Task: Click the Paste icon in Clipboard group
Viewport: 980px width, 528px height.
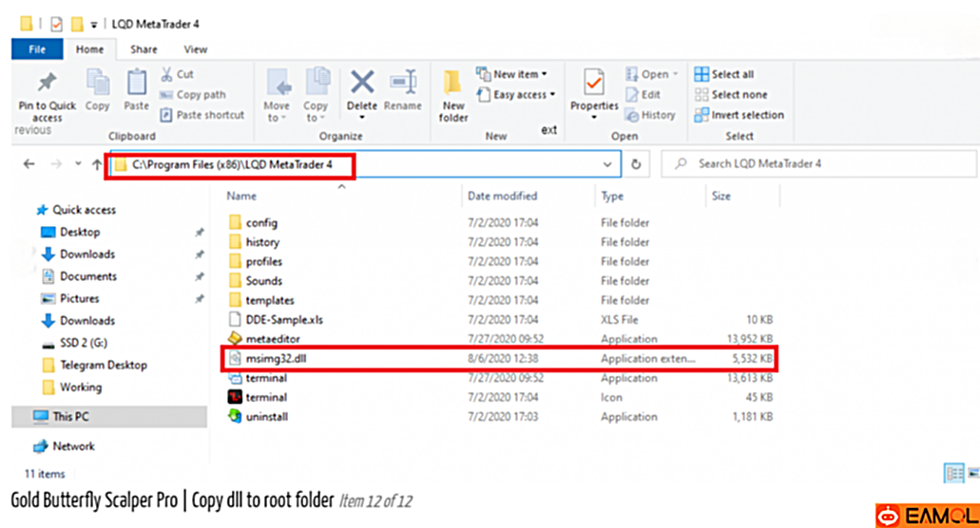Action: [137, 84]
